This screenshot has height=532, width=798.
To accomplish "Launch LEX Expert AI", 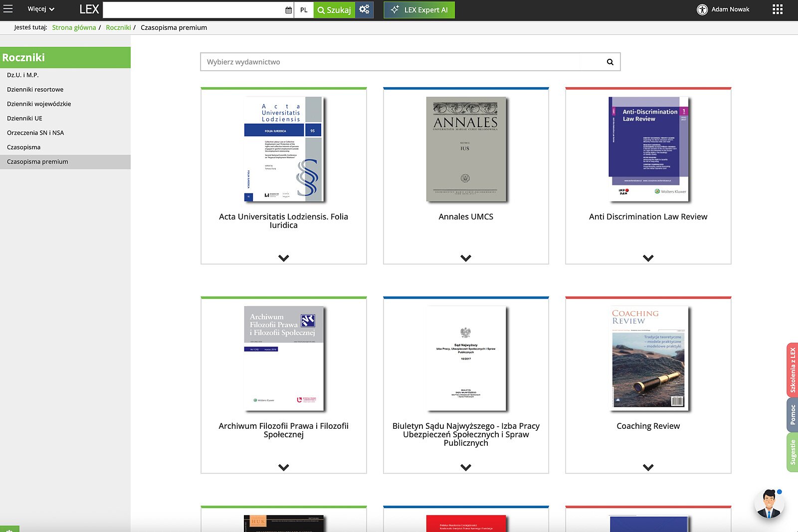I will pyautogui.click(x=419, y=10).
